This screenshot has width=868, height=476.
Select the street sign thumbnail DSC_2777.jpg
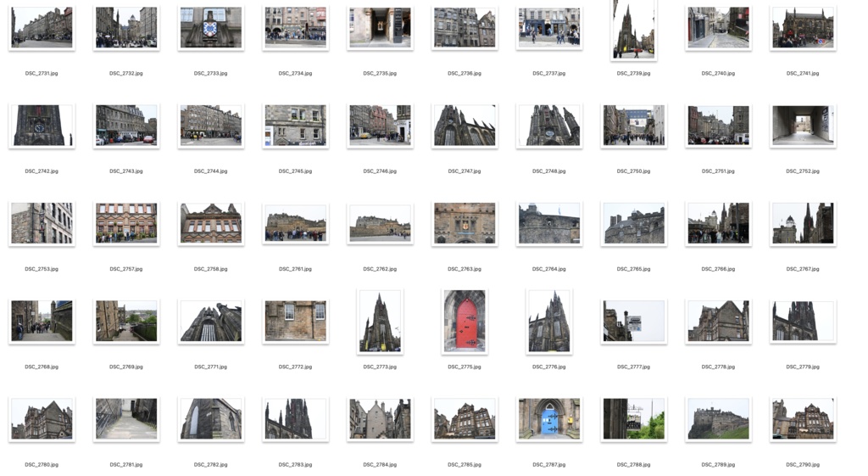[x=634, y=321]
